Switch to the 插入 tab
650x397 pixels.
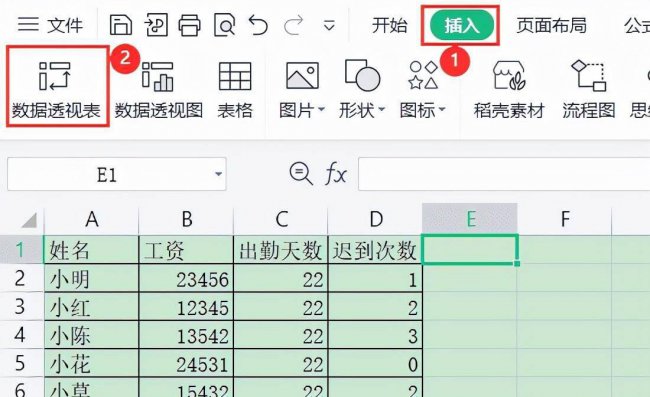[x=461, y=26]
